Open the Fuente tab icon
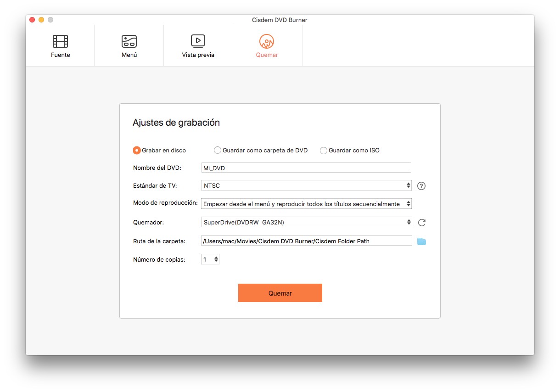 (x=60, y=41)
